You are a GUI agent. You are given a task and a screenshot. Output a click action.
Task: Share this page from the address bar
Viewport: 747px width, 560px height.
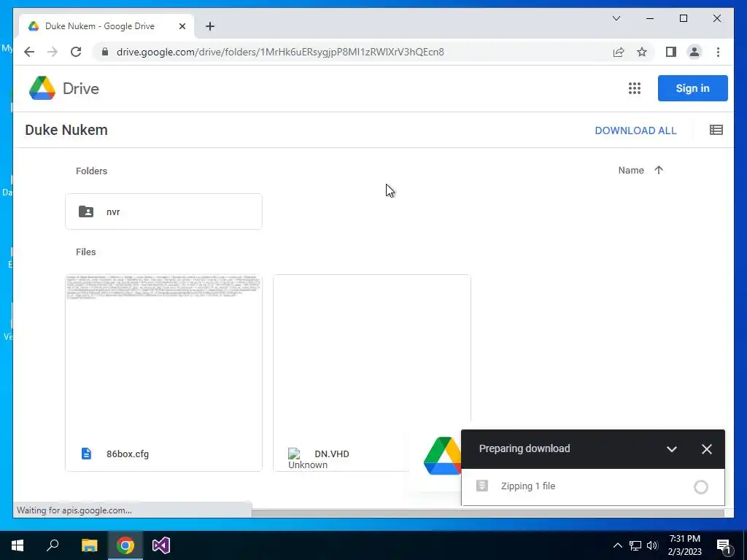tap(619, 52)
